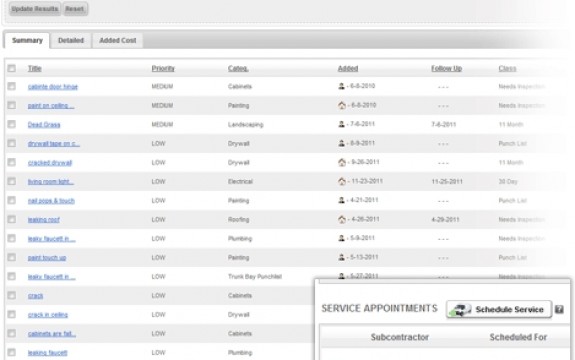Click the house icon beside 11-23-2011 date
575x360 pixels.
(x=342, y=181)
